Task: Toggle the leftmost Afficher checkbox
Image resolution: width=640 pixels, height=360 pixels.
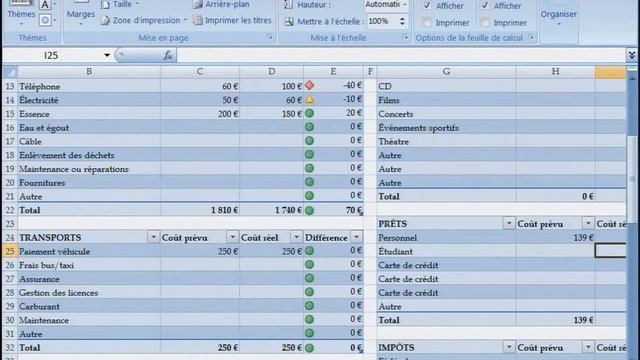Action: click(427, 5)
